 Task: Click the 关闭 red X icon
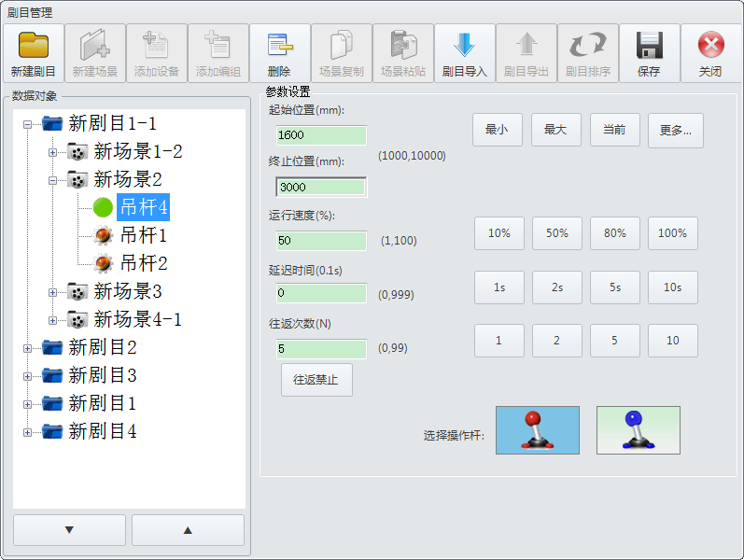point(710,46)
